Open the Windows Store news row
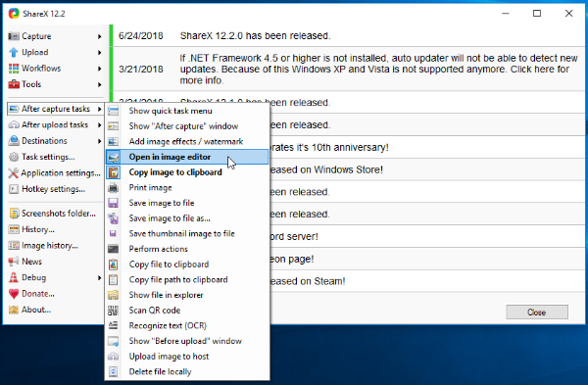588x385 pixels. [427, 169]
